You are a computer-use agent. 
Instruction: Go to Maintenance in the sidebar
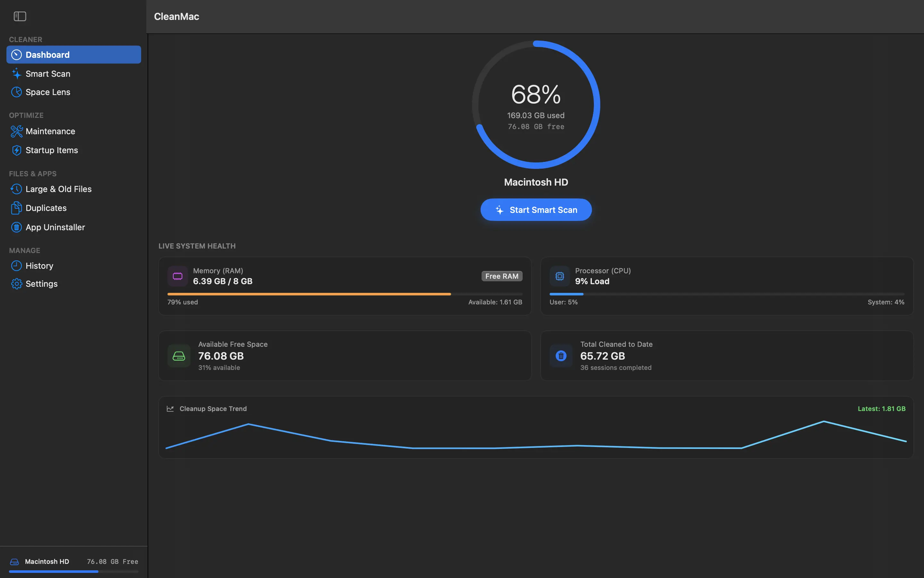(74, 131)
